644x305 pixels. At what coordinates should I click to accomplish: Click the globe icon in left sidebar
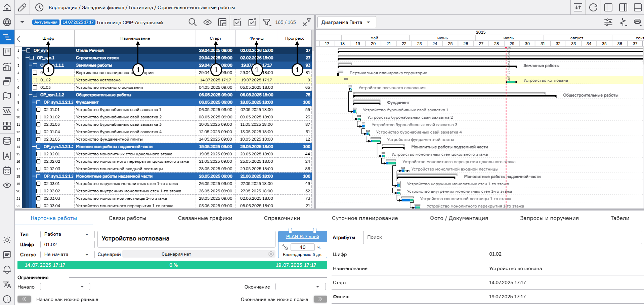(7, 22)
